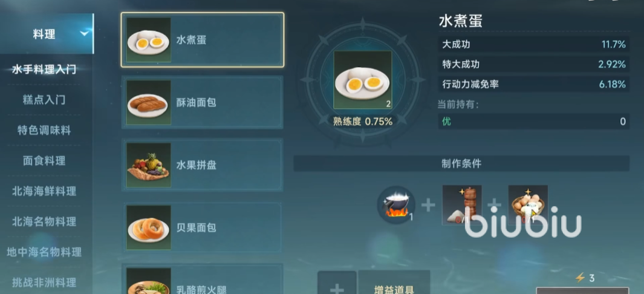The image size is (644, 294).
Task: Click the 优 quality holdings row
Action: [533, 122]
